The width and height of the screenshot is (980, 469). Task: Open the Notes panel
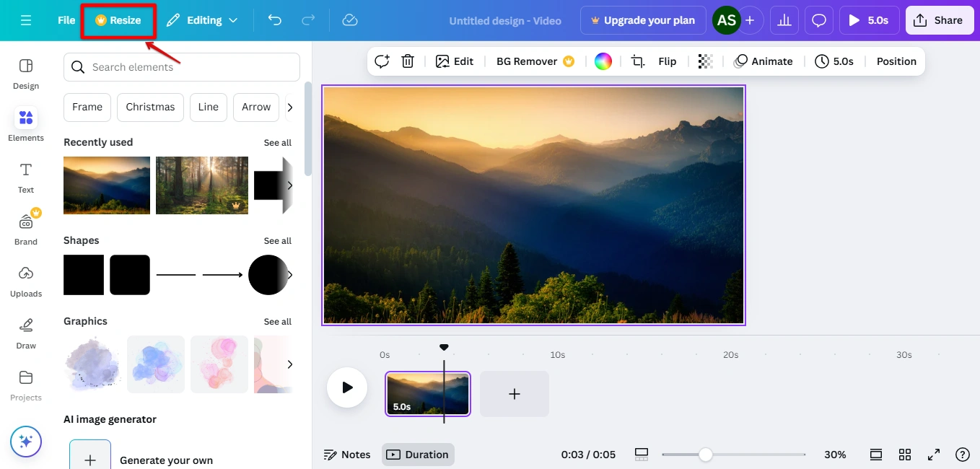coord(347,455)
